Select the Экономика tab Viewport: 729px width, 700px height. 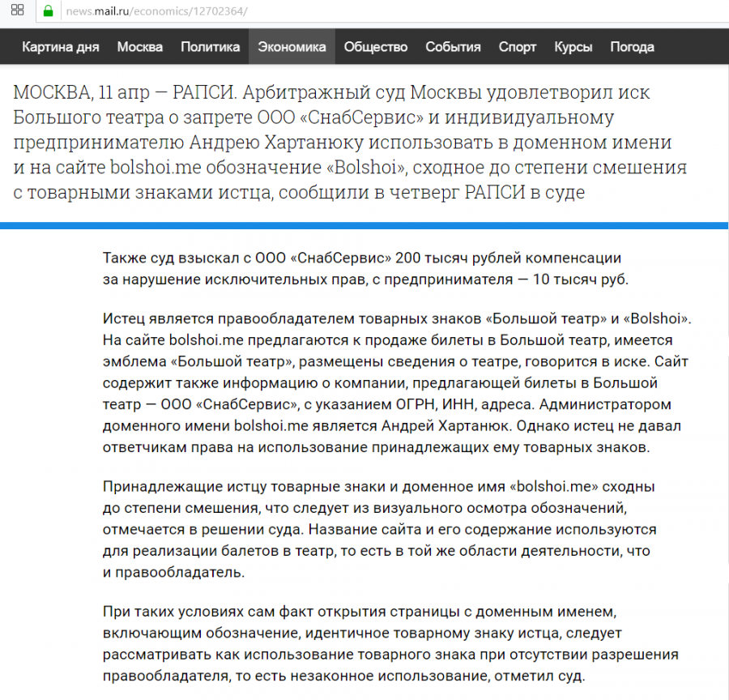292,46
